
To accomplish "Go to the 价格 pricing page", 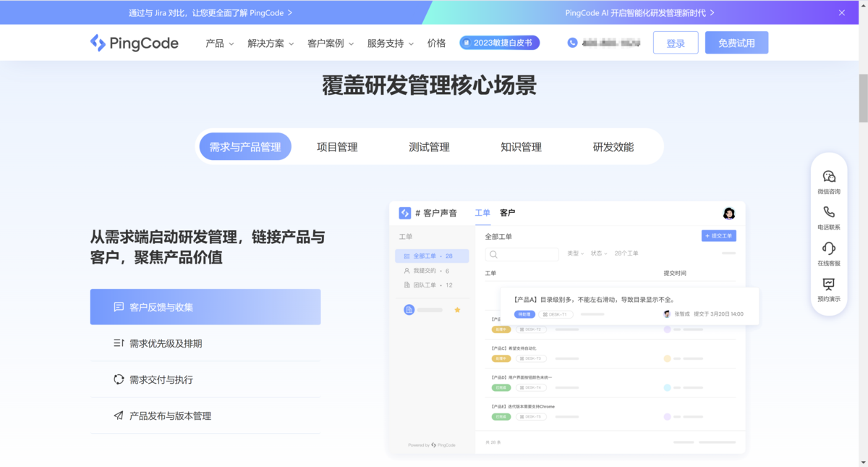I will tap(437, 43).
